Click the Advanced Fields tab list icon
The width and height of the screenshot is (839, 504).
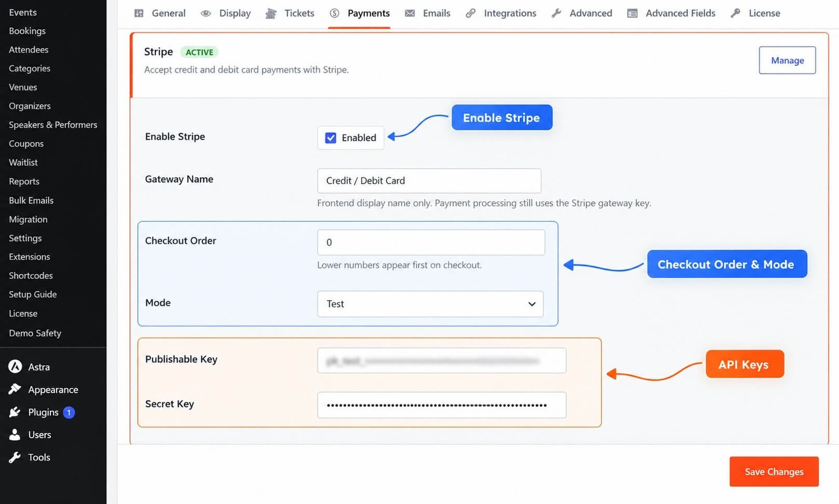(632, 13)
